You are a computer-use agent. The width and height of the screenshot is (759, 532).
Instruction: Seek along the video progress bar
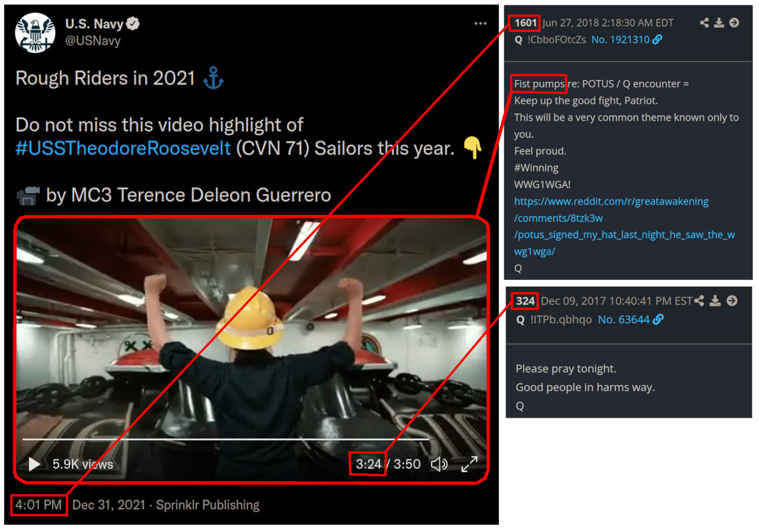coord(226,439)
